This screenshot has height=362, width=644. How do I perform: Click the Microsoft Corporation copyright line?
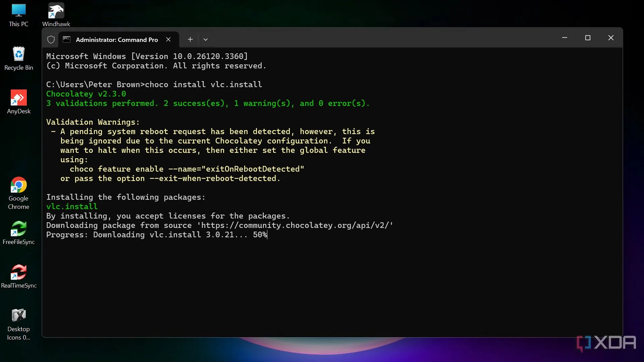tap(156, 66)
